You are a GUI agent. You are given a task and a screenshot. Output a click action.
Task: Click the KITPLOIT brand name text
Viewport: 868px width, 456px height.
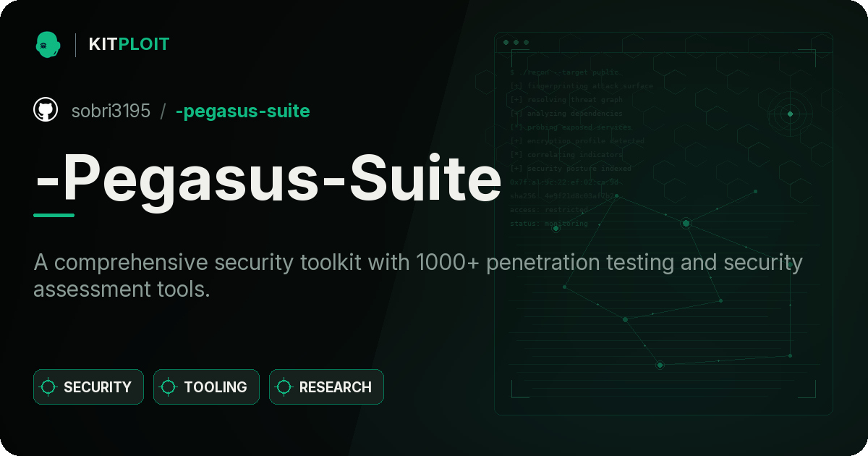[129, 44]
